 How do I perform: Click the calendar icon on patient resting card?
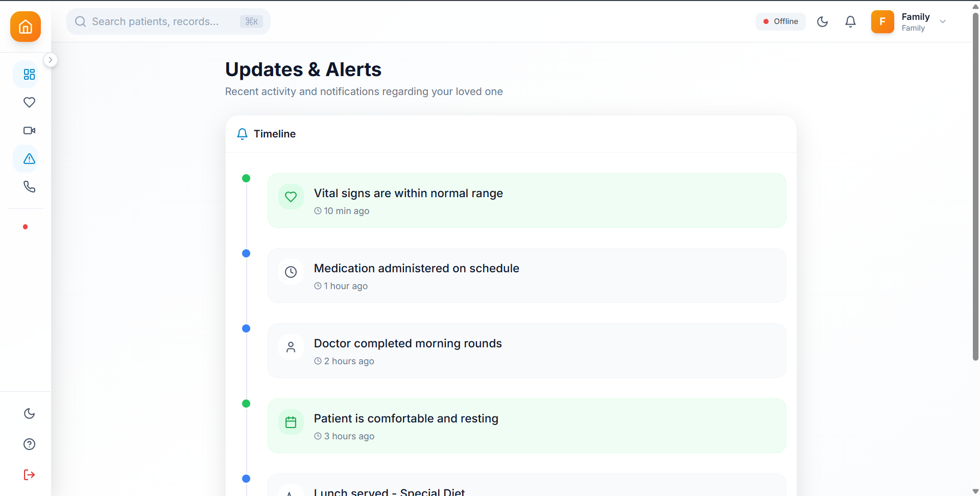(291, 422)
